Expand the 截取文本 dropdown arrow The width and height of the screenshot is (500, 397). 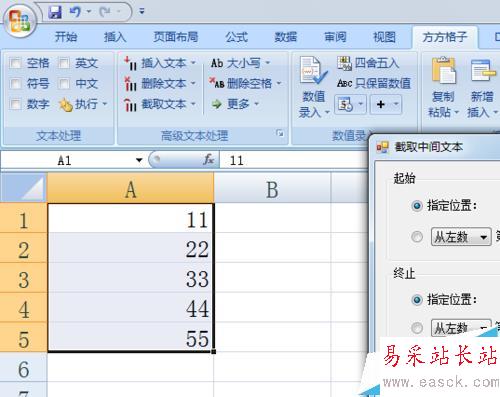(x=193, y=104)
